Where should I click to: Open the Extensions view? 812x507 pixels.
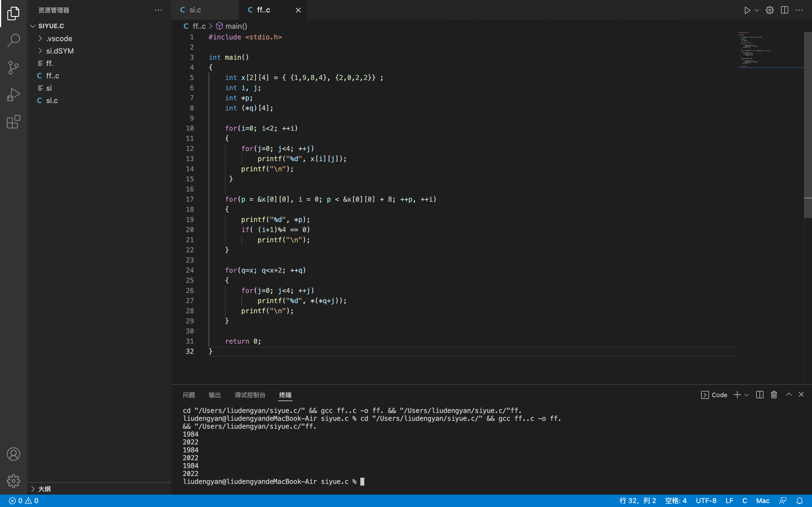[x=14, y=122]
